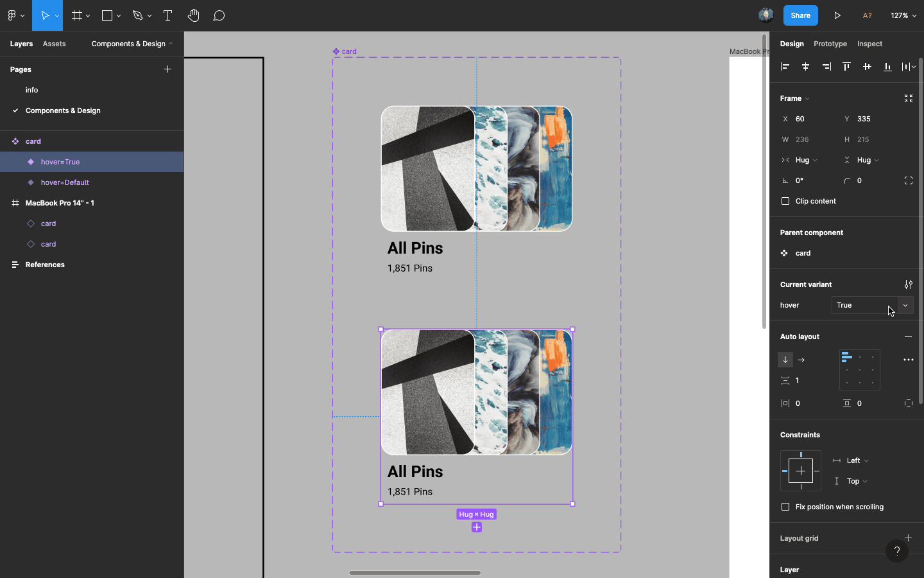Enable Clip content checkbox
Screen dimensions: 924x578
click(x=785, y=201)
